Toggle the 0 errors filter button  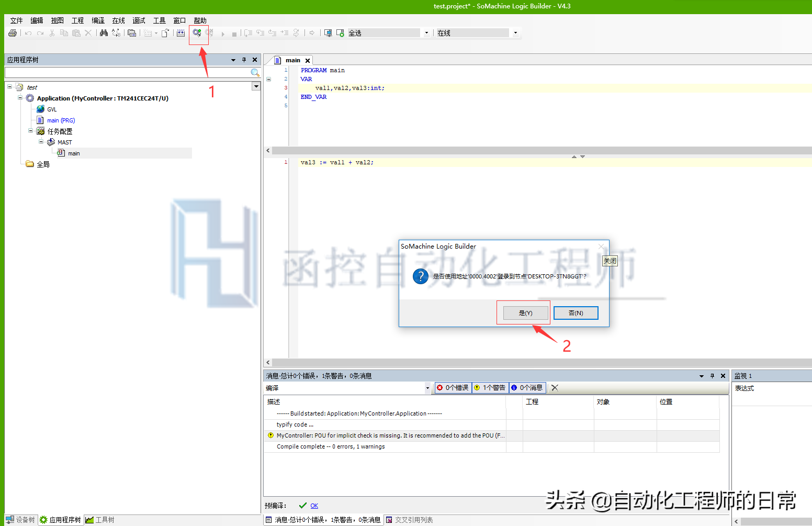click(453, 388)
